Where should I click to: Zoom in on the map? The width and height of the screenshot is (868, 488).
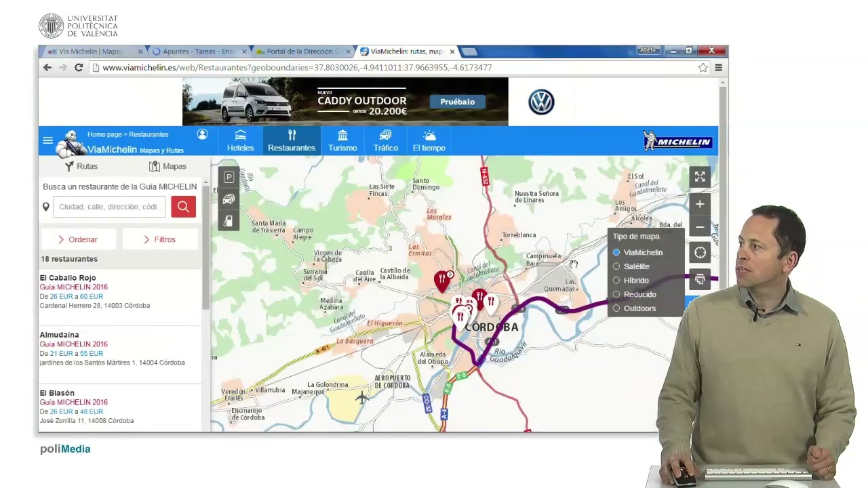click(700, 204)
